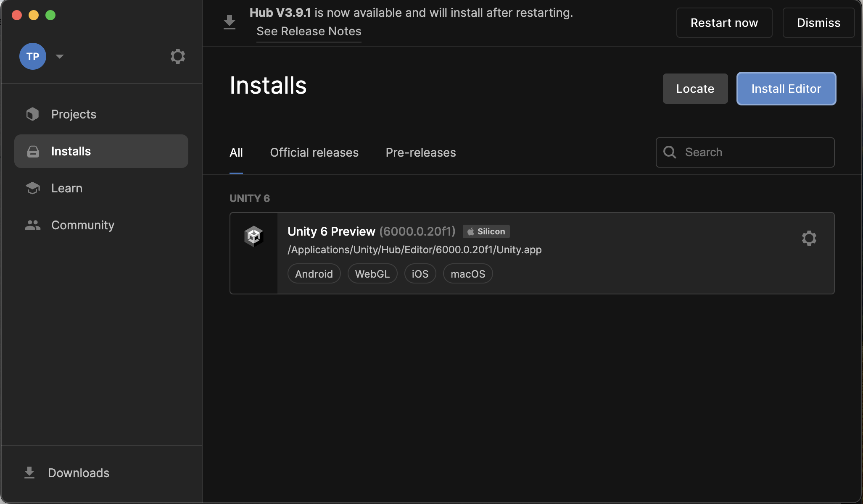
Task: Click the UNITY 6 section heading
Action: 250,198
